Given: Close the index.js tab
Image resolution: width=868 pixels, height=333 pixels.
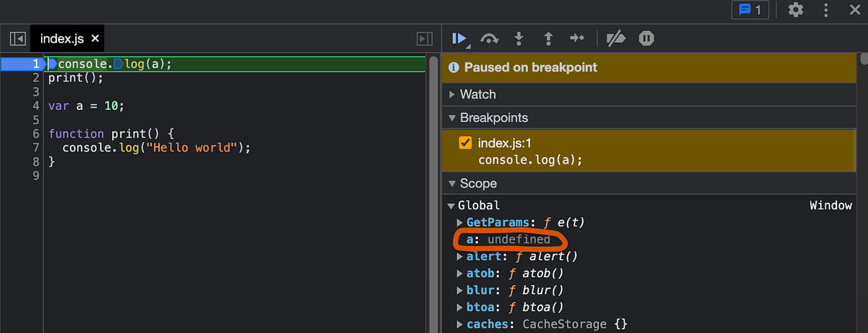Looking at the screenshot, I should [95, 38].
